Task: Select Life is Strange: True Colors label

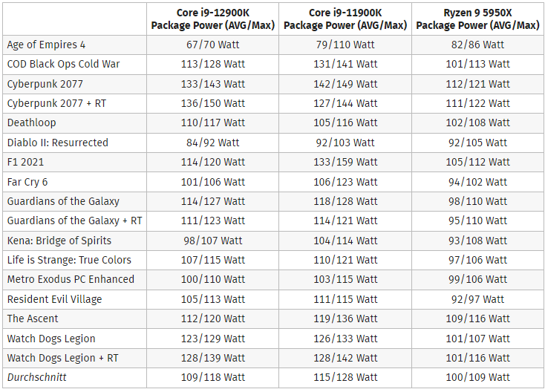Action: click(x=69, y=261)
